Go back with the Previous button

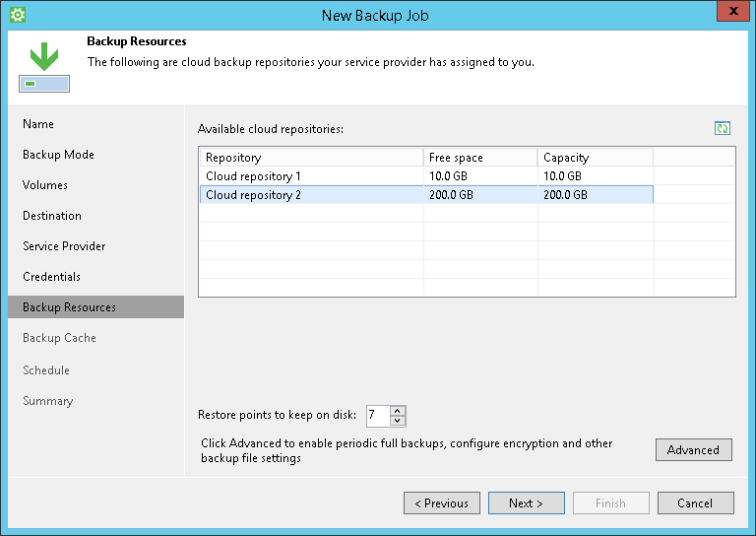tap(442, 503)
